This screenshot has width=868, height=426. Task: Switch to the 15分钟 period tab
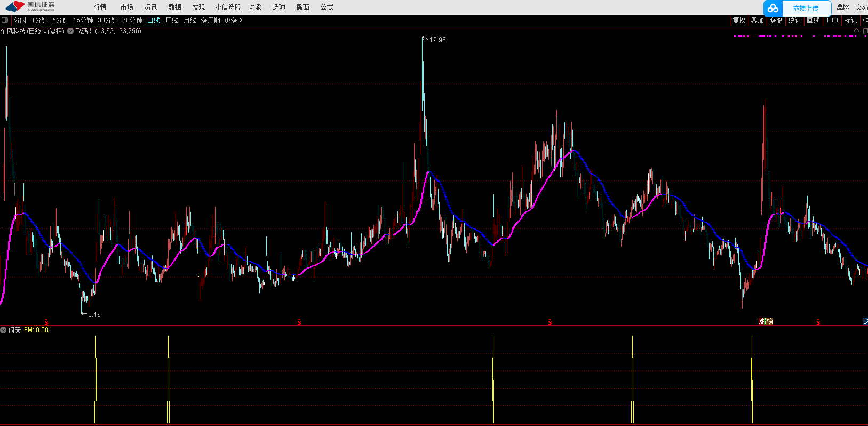click(83, 20)
